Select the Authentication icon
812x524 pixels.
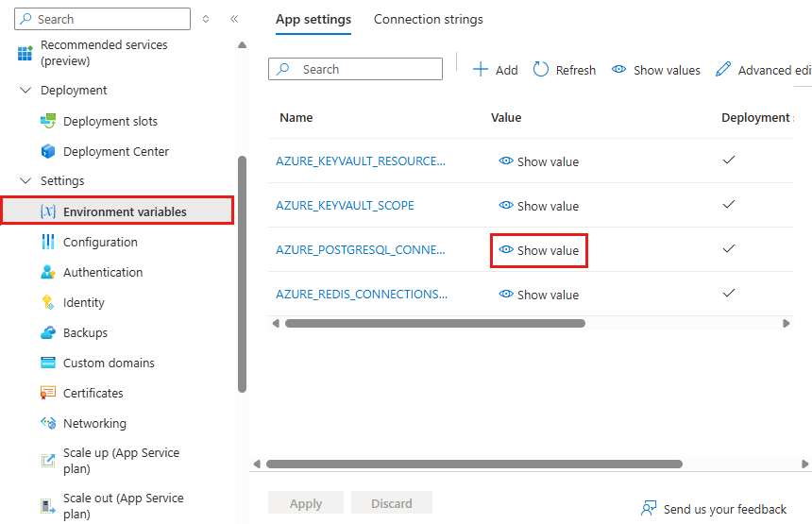coord(48,272)
